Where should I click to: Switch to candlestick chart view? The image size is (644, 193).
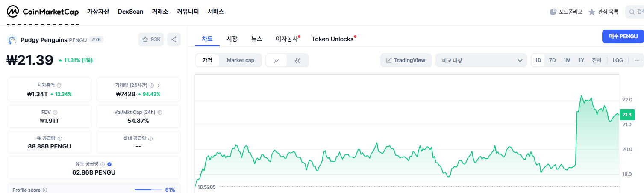[x=298, y=60]
